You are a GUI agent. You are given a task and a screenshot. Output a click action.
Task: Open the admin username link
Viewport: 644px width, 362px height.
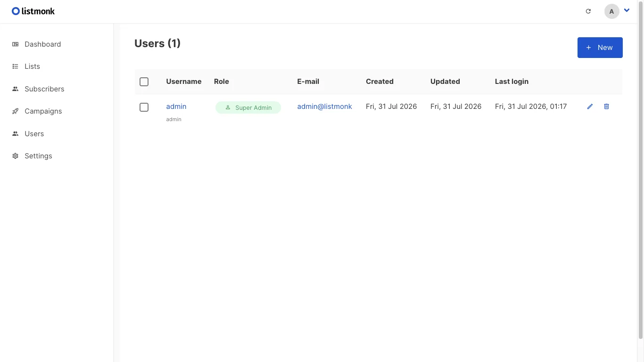176,107
